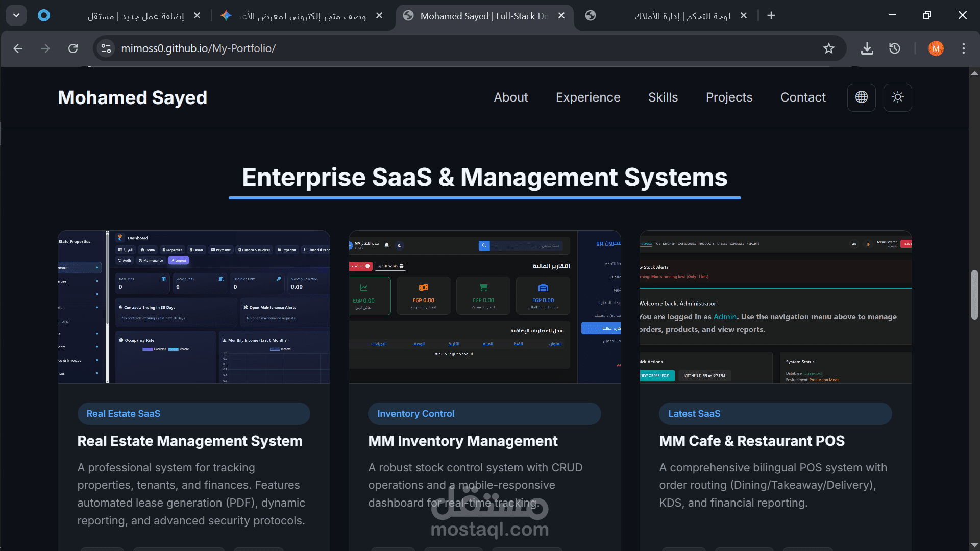The height and width of the screenshot is (551, 980).
Task: Click the profile avatar M icon
Action: point(936,48)
